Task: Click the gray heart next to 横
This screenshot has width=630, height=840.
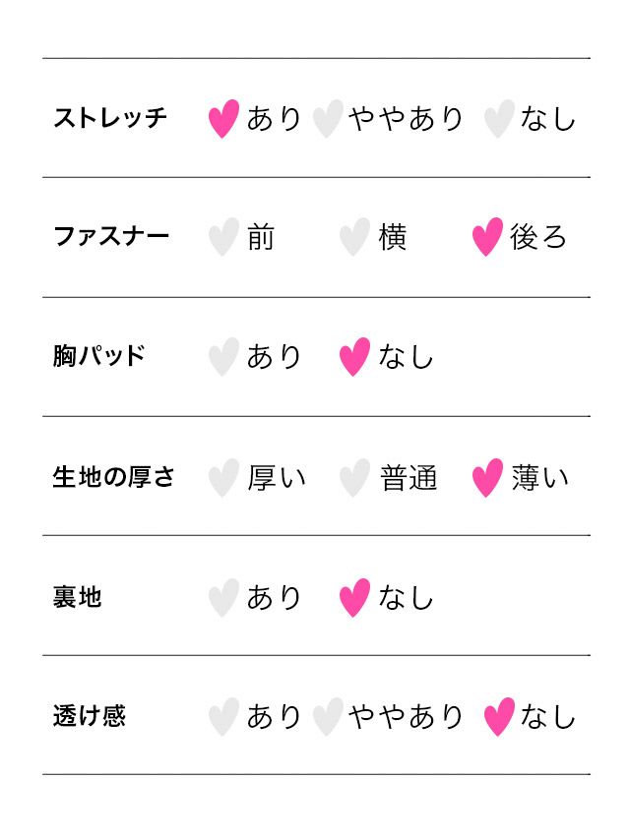Action: click(354, 238)
